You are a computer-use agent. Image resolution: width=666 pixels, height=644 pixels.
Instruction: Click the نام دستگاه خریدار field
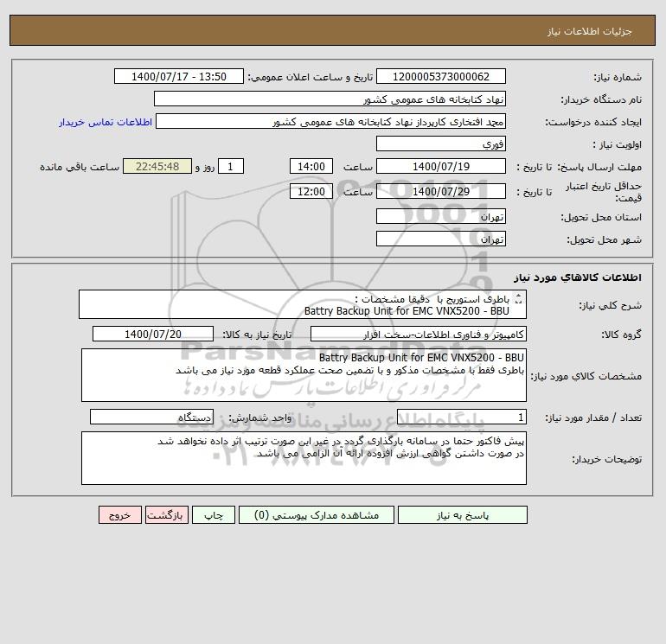pos(330,99)
